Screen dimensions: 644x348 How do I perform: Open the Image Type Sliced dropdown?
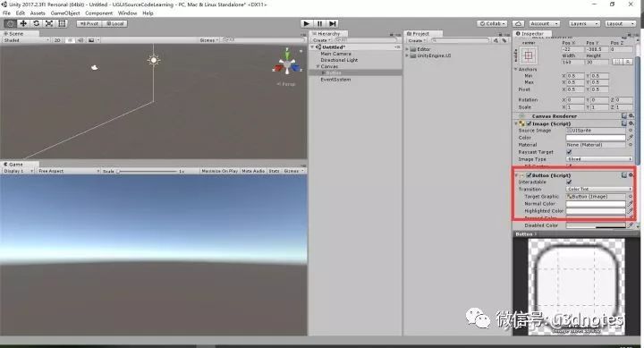tap(599, 159)
